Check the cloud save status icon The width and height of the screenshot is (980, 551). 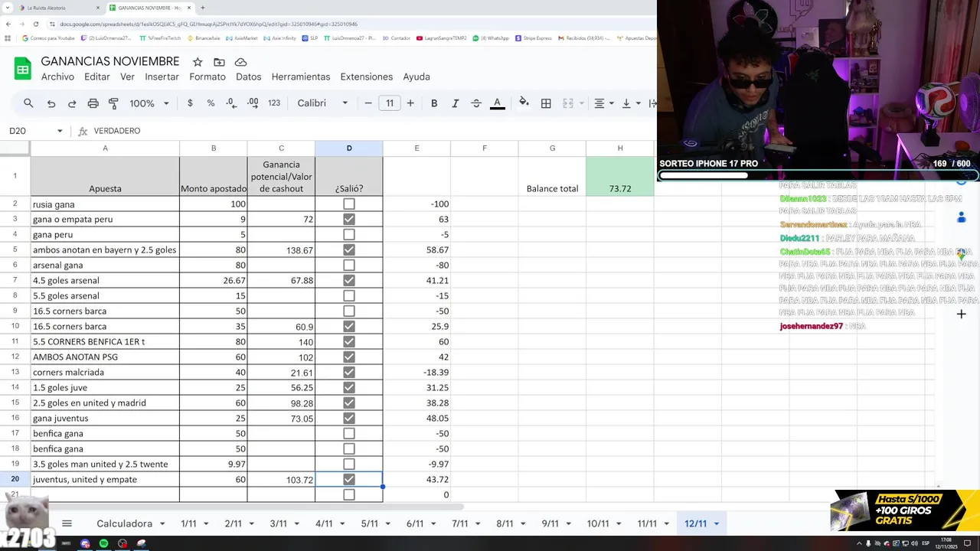(240, 62)
